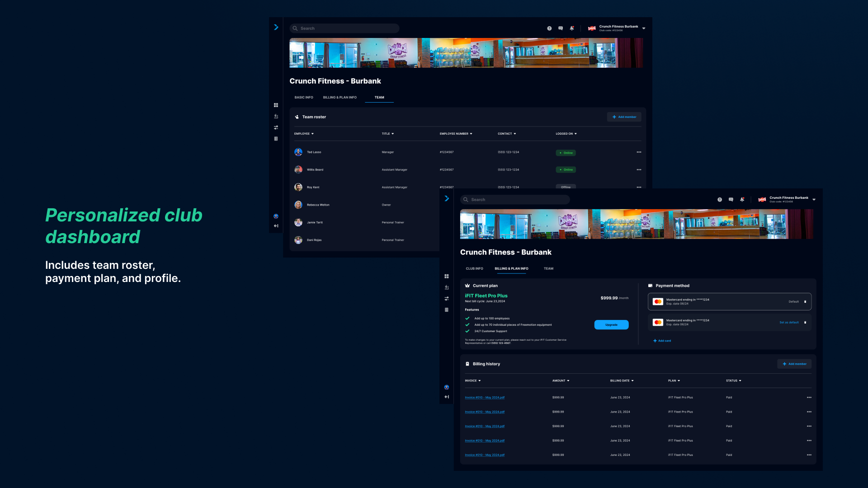This screenshot has width=868, height=488.
Task: Open the chat messages icon in the billing window
Action: click(731, 199)
